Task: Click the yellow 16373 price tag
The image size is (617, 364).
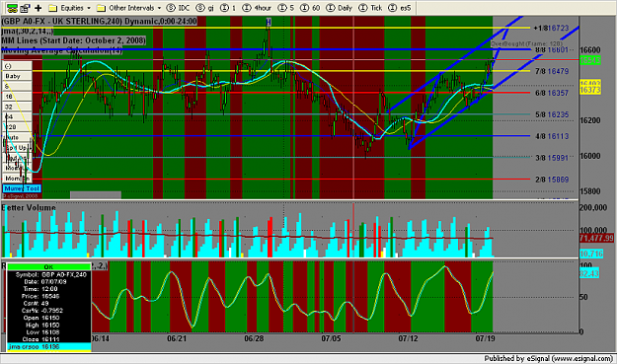Action: tap(590, 90)
